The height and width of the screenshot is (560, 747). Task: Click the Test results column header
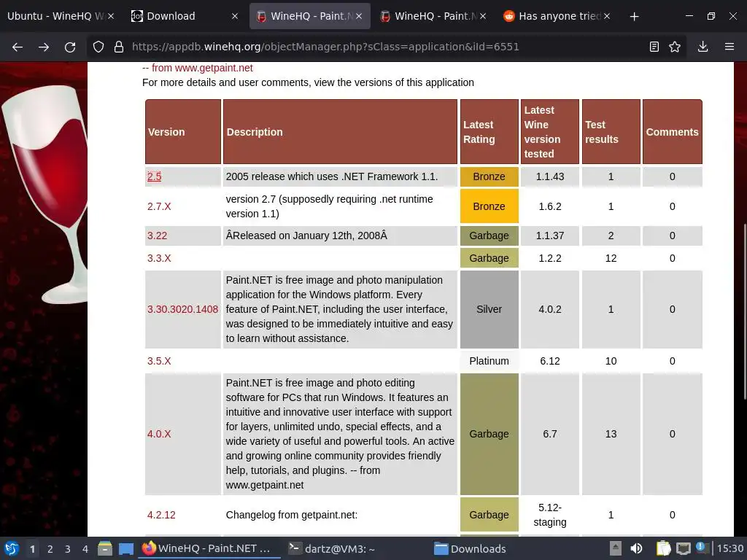pos(611,132)
